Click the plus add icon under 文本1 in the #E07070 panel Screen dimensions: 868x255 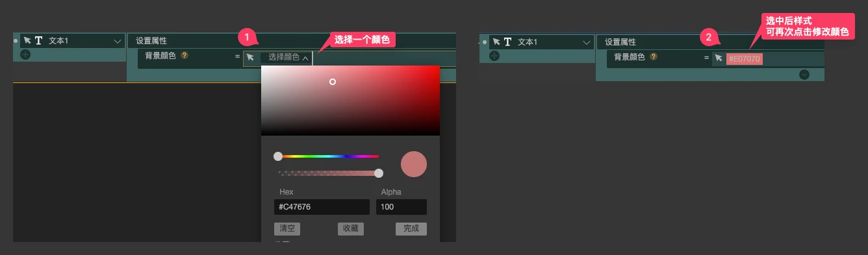tap(494, 56)
